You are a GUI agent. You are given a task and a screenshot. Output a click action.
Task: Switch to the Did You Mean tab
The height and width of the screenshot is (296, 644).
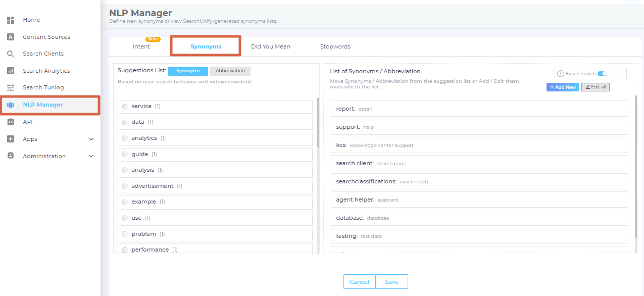coord(271,46)
